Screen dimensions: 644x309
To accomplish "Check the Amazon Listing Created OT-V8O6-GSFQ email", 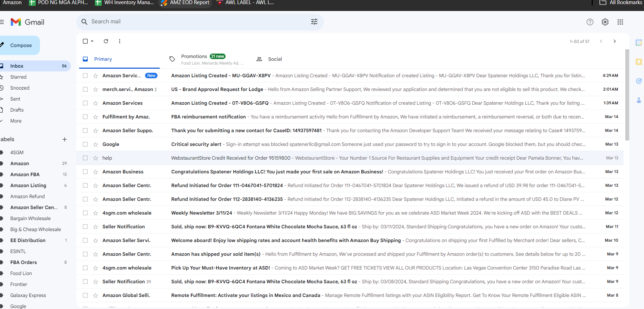I will pyautogui.click(x=85, y=103).
